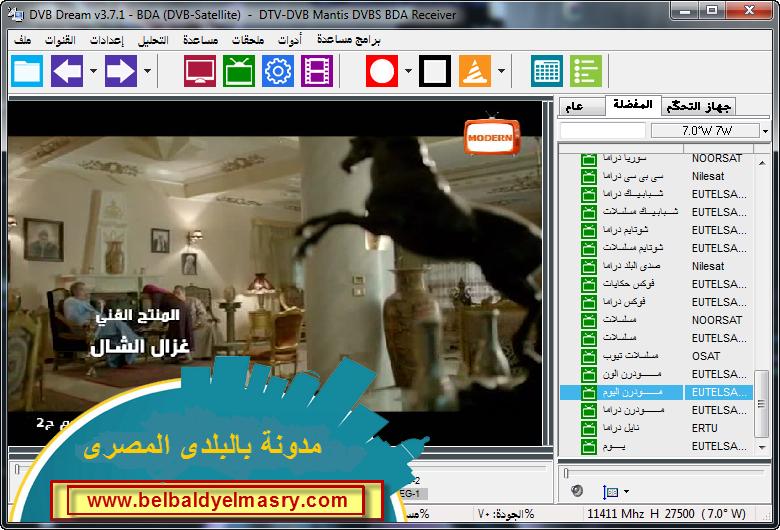This screenshot has width=780, height=530.
Task: Stop playback with the black square icon
Action: coord(435,71)
